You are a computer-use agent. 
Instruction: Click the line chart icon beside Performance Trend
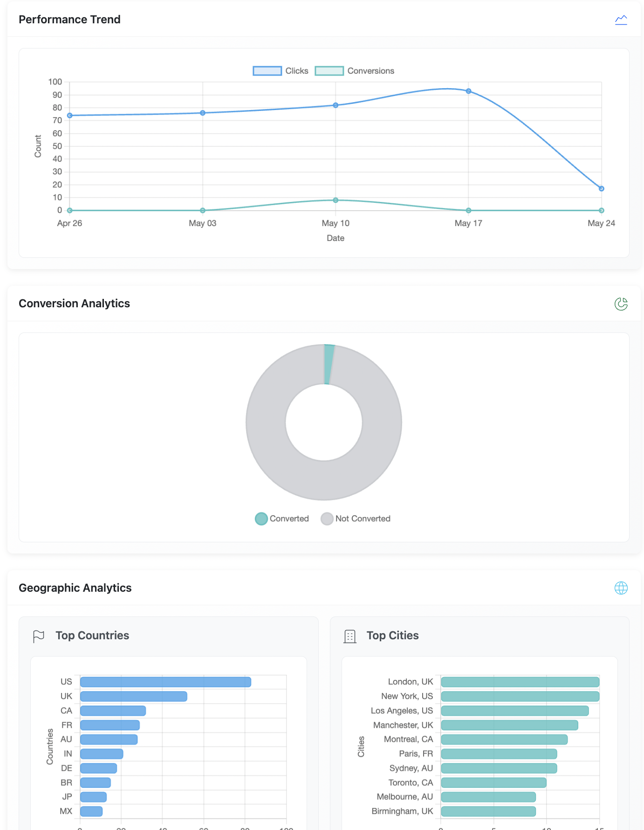tap(621, 20)
